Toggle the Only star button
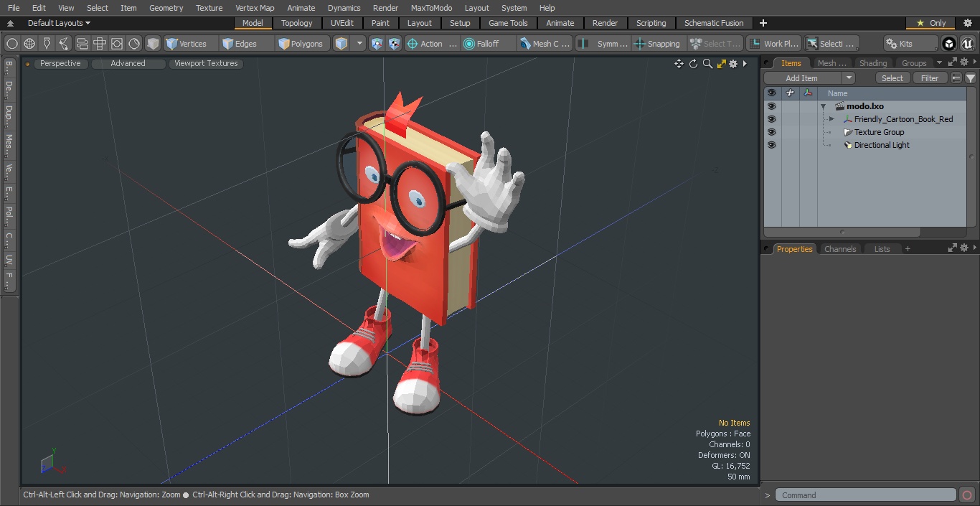Screen dimensions: 980x506 pyautogui.click(x=930, y=23)
